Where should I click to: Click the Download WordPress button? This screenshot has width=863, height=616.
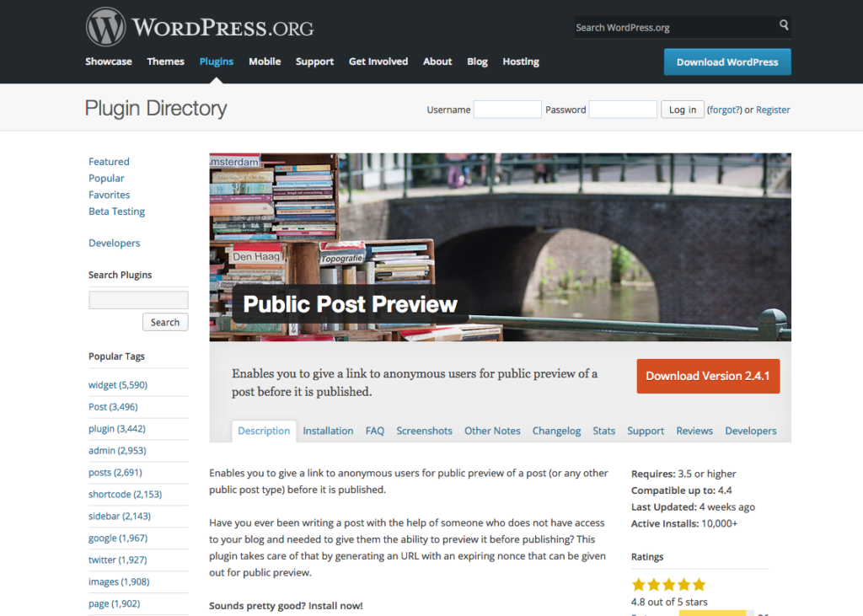click(727, 62)
